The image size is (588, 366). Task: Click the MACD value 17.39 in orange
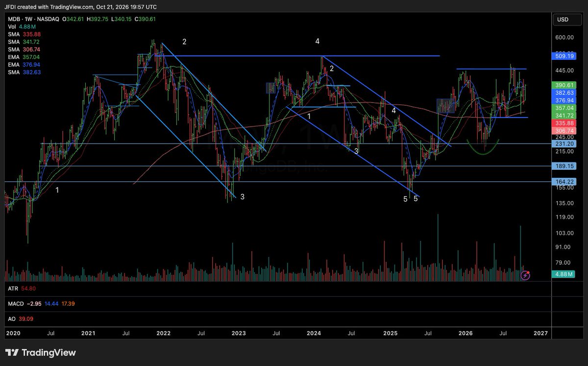68,304
